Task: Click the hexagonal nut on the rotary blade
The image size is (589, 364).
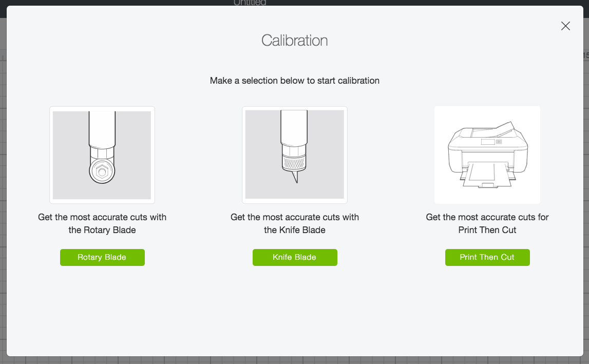Action: [x=102, y=173]
